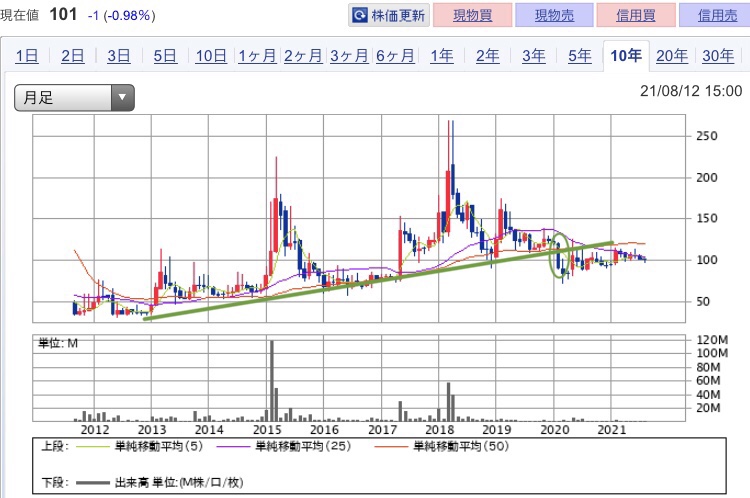The width and height of the screenshot is (750, 498).
Task: Click the 250 price axis label
Action: [x=706, y=136]
